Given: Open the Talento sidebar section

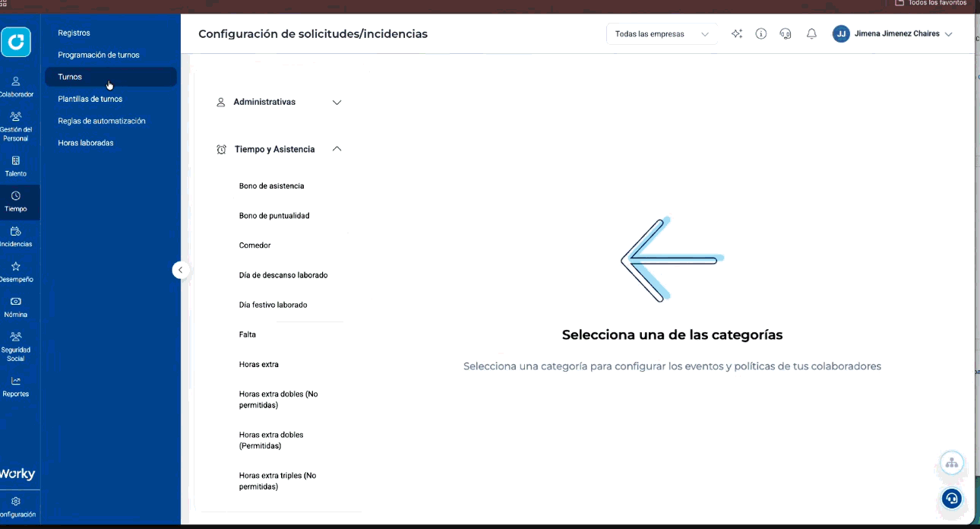Looking at the screenshot, I should point(16,166).
